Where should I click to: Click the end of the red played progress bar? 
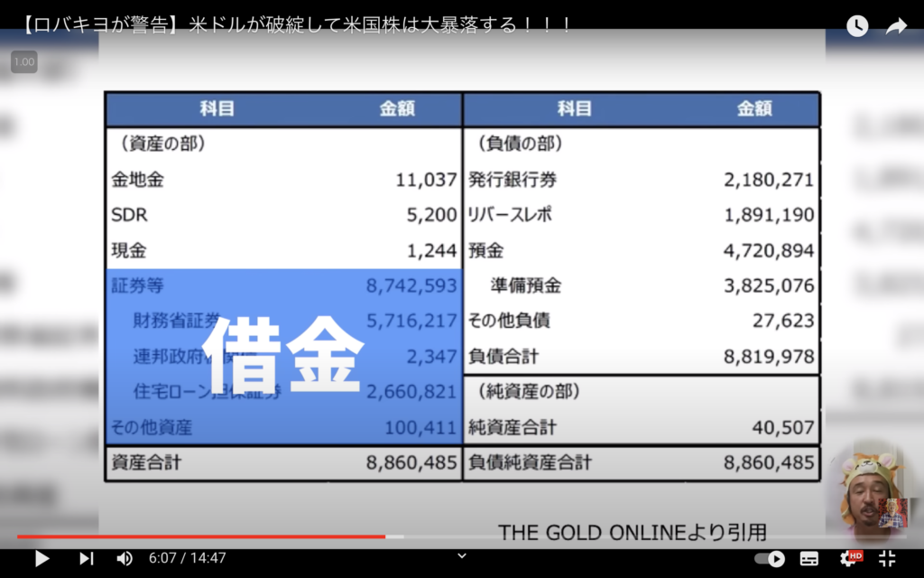pos(385,536)
